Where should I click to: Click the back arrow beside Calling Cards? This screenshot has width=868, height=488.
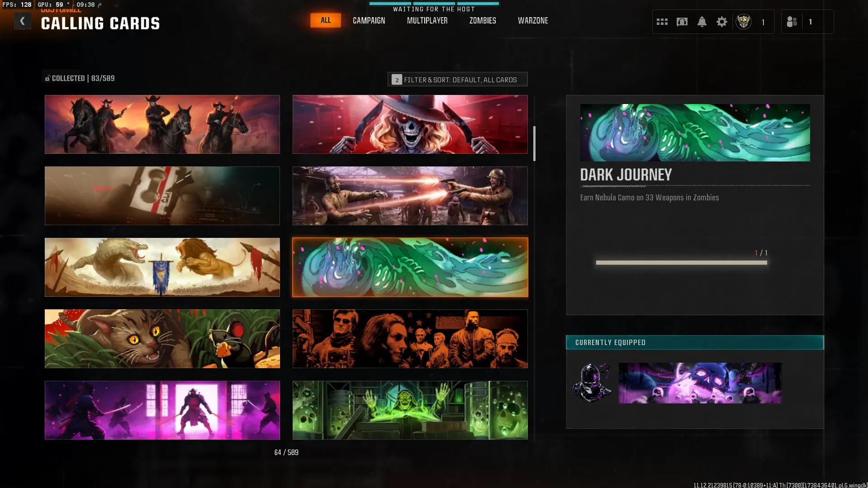click(x=22, y=21)
